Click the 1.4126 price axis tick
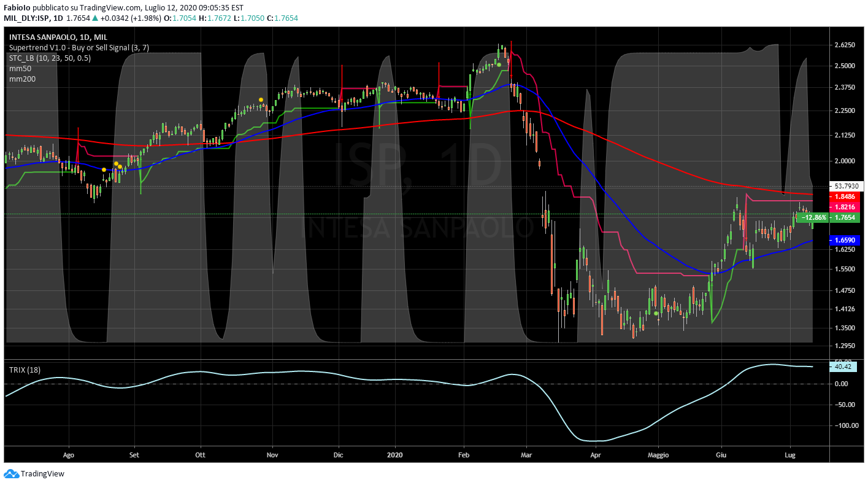 click(846, 309)
